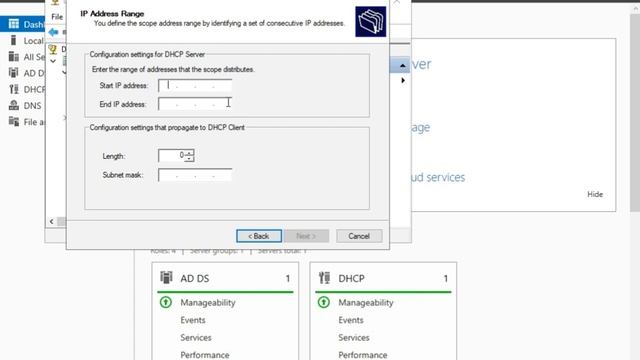Click the up arrow in Actions pane
This screenshot has width=640, height=360.
[x=402, y=66]
